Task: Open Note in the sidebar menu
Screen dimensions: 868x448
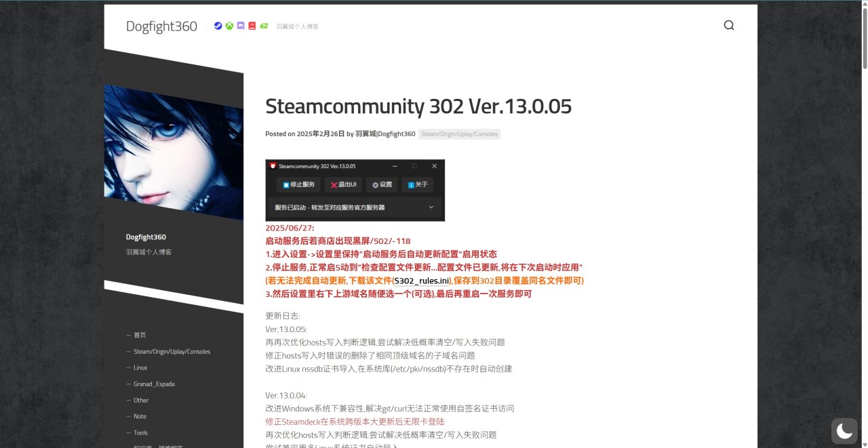Action: click(140, 416)
